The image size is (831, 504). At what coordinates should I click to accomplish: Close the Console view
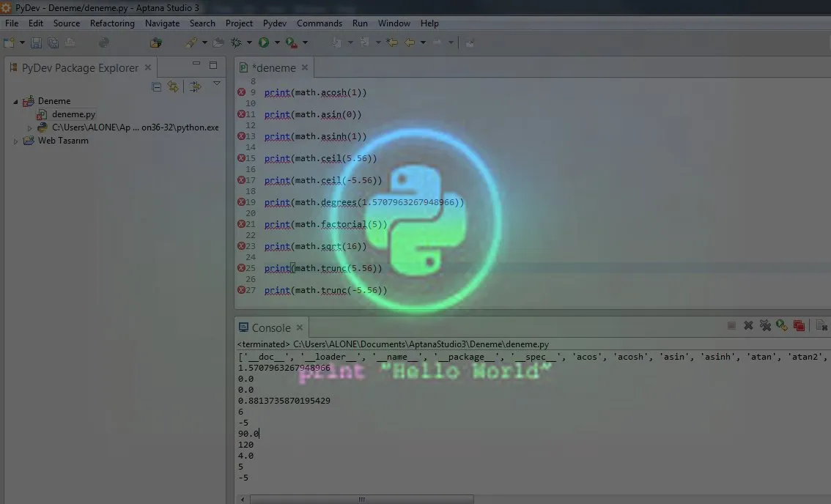coord(300,327)
